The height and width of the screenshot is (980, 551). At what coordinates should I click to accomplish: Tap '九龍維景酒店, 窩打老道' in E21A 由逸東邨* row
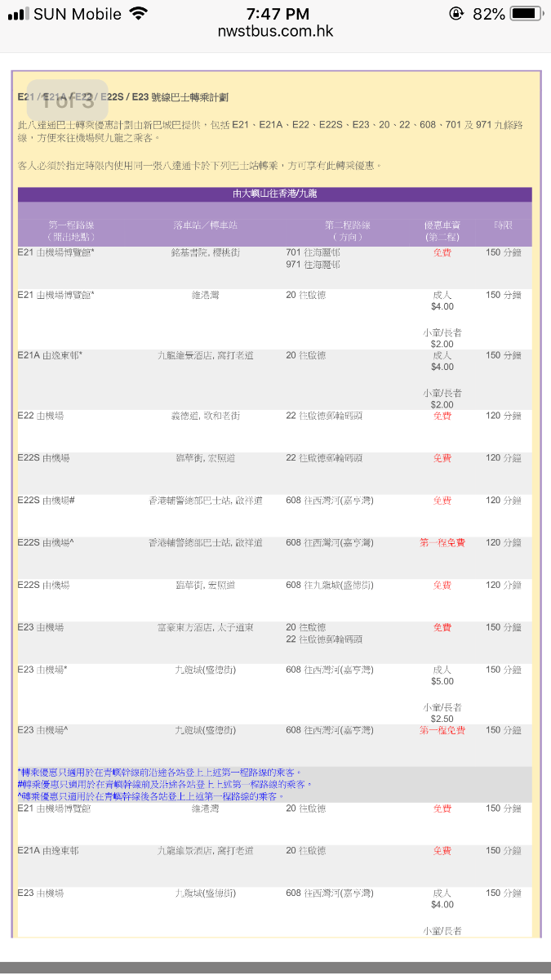coord(205,355)
